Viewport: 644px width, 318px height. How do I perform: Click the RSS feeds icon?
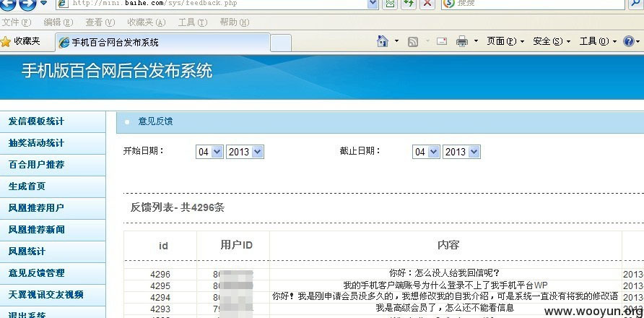click(413, 41)
